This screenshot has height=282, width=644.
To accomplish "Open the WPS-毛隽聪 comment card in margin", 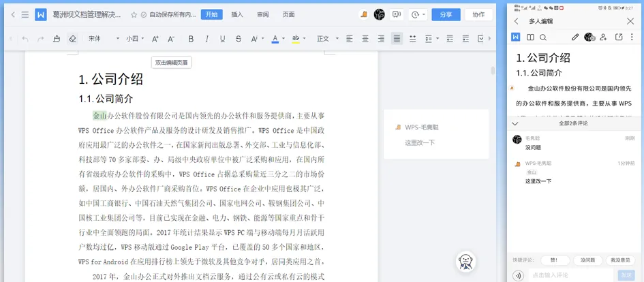I will click(436, 134).
